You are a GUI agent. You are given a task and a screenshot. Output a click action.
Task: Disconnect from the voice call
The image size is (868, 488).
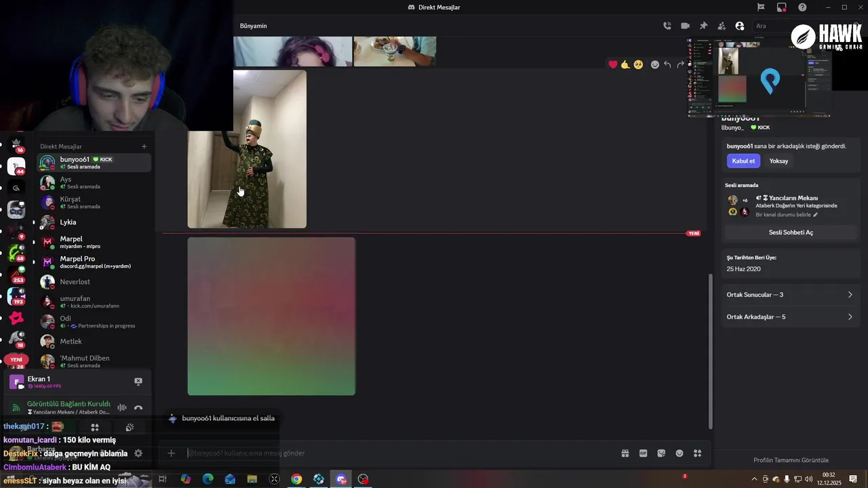138,407
